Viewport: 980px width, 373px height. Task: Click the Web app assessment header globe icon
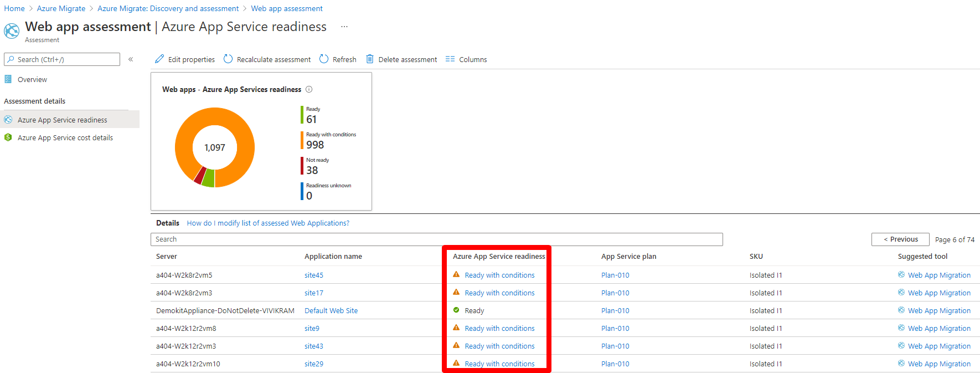click(12, 31)
